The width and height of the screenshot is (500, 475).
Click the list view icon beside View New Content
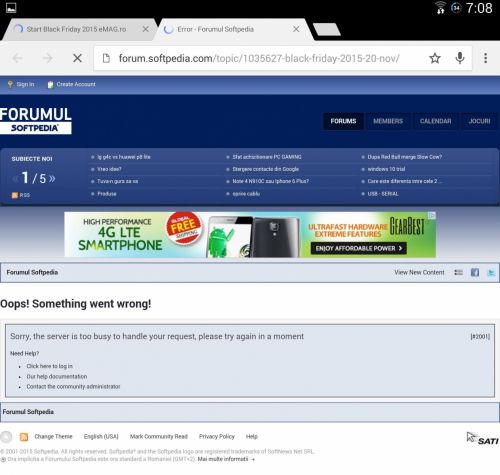(458, 272)
